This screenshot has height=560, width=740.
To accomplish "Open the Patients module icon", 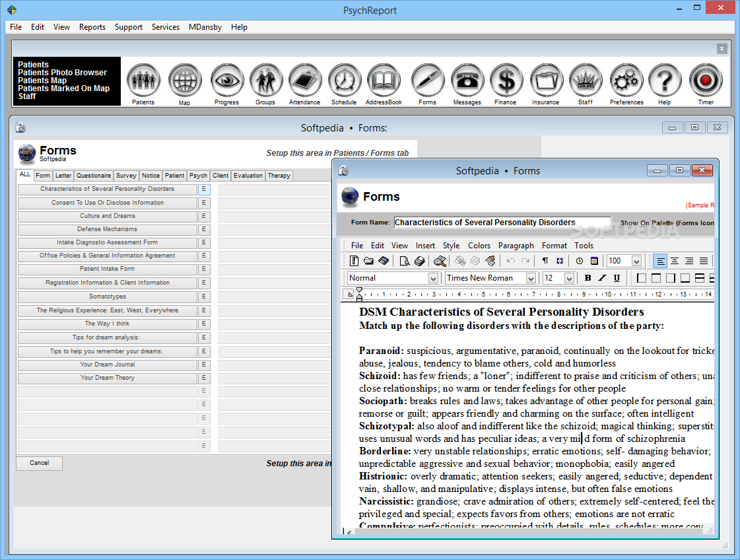I will point(143,81).
